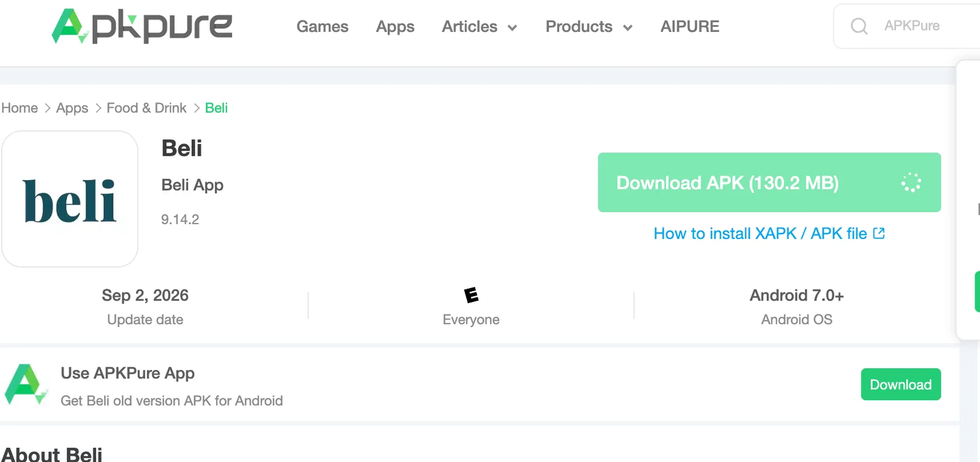
Task: Click the external link icon beside APK file
Action: [x=879, y=233]
